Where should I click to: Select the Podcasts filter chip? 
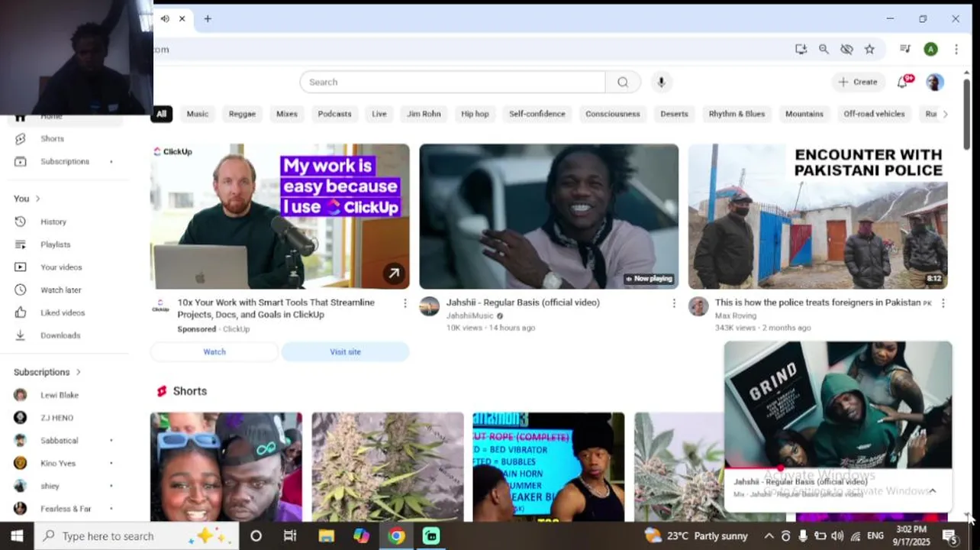(x=334, y=114)
